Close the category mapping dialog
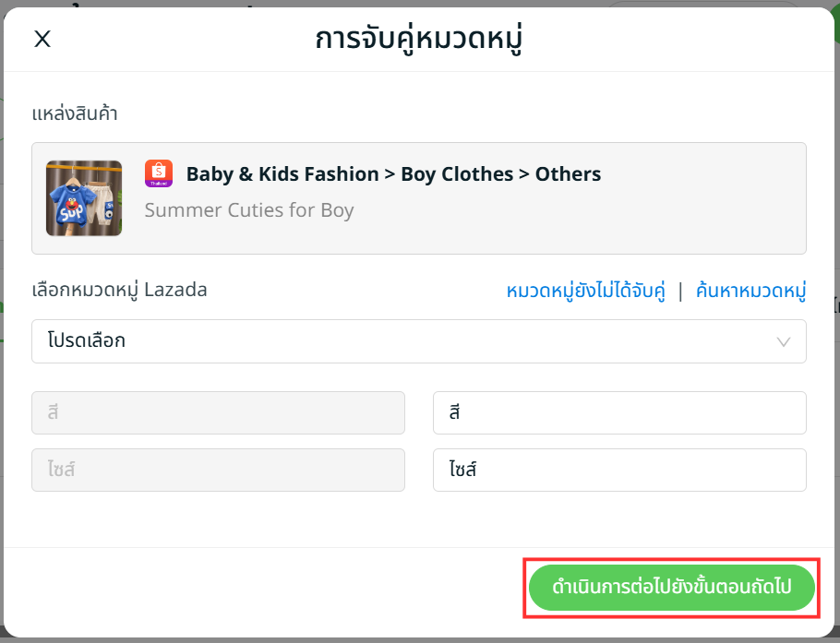The width and height of the screenshot is (840, 643). (42, 39)
